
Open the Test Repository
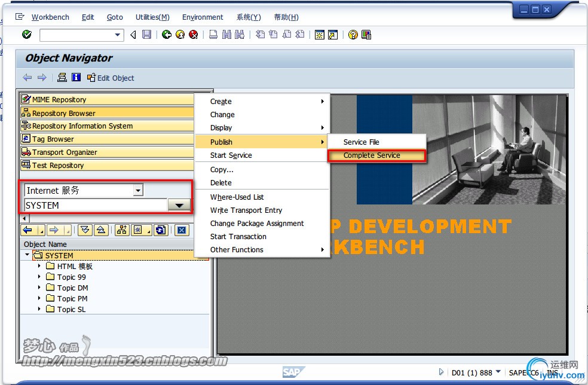pyautogui.click(x=107, y=165)
